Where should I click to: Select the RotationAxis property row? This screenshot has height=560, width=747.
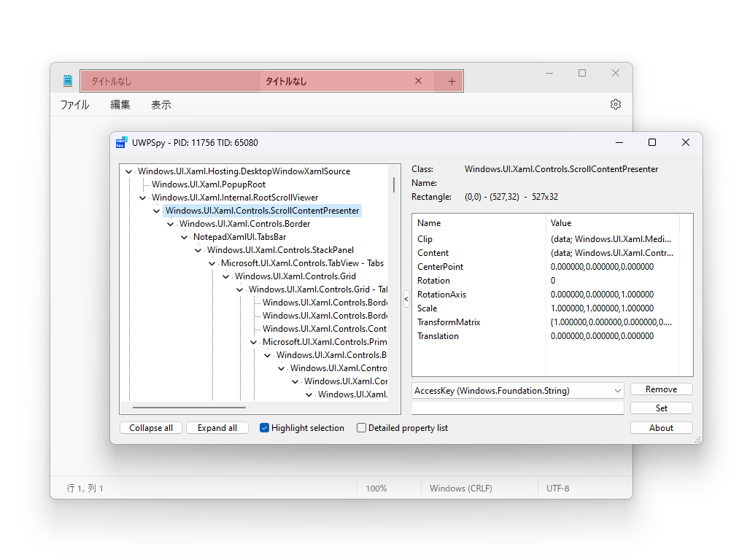(x=546, y=295)
